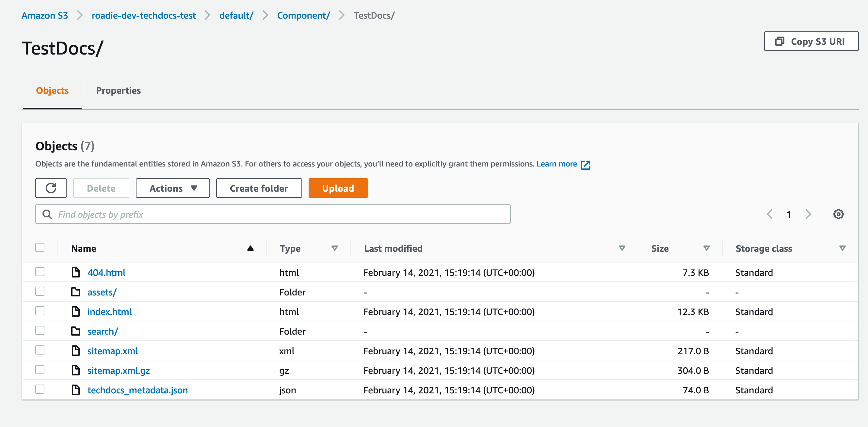
Task: Navigate to roadie-dev-techdocs-test breadcrumb
Action: [x=144, y=15]
